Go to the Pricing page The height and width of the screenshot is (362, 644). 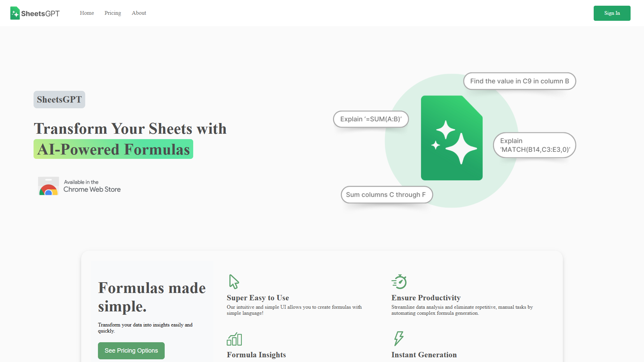click(113, 13)
